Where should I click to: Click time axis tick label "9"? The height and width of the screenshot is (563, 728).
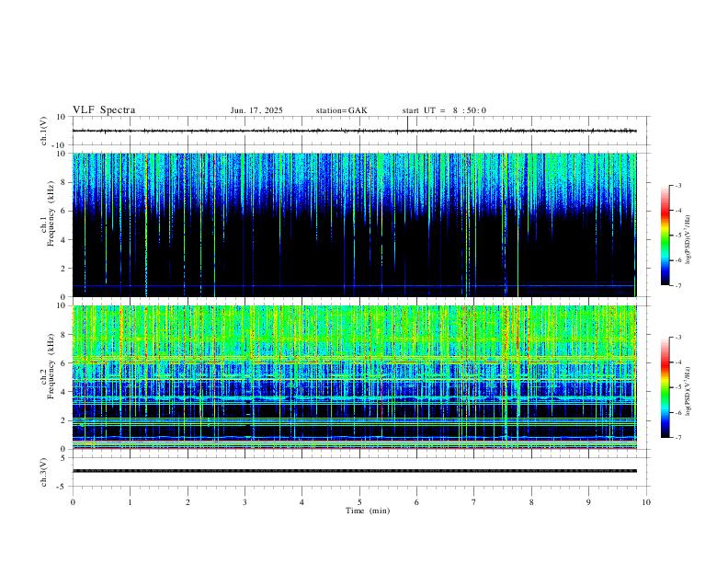pos(588,502)
